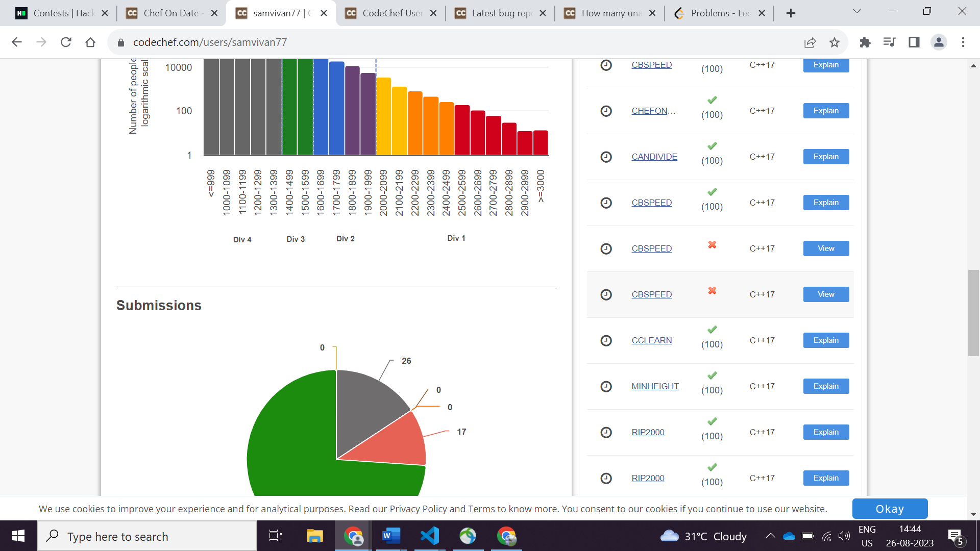Click clock icon beside CANDIVIDE submission
This screenshot has width=980, height=551.
(606, 157)
